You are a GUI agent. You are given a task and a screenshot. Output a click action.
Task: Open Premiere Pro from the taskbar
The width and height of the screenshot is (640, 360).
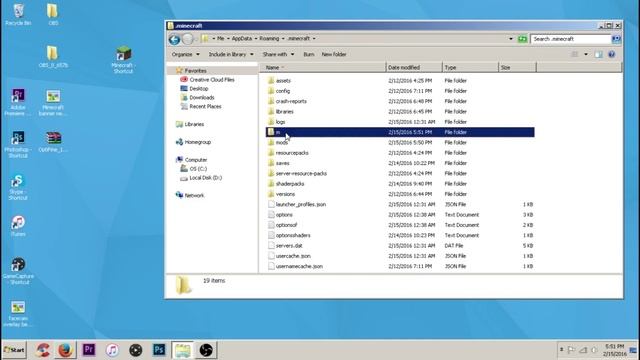[89, 350]
